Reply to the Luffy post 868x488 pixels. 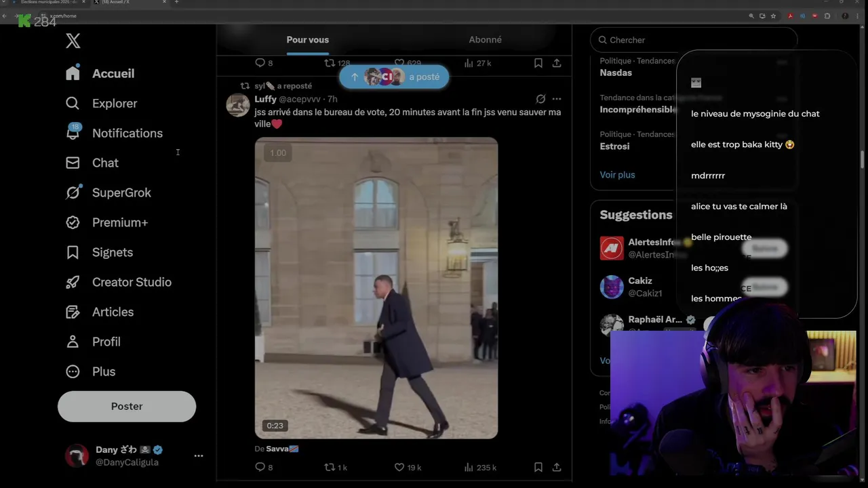[264, 467]
